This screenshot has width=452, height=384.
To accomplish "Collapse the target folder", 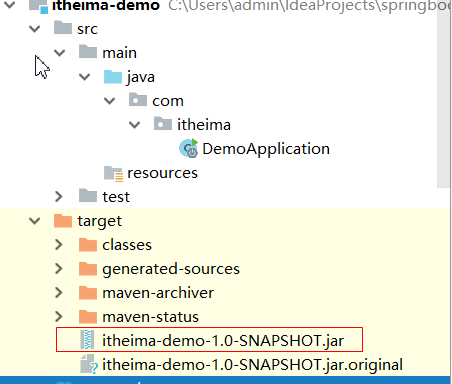I will [35, 221].
